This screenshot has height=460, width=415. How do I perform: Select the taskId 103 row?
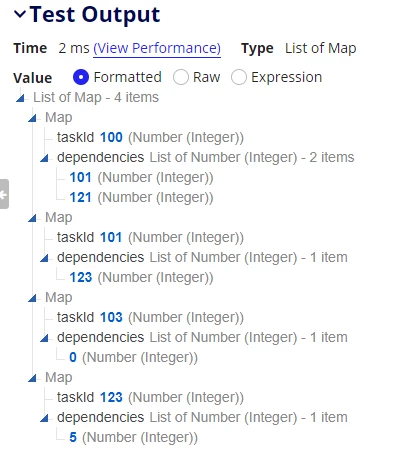pyautogui.click(x=150, y=317)
